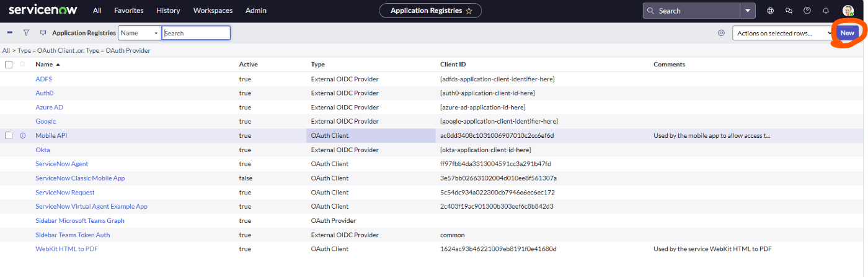
Task: Click the column search magnifier icon
Action: point(23,65)
